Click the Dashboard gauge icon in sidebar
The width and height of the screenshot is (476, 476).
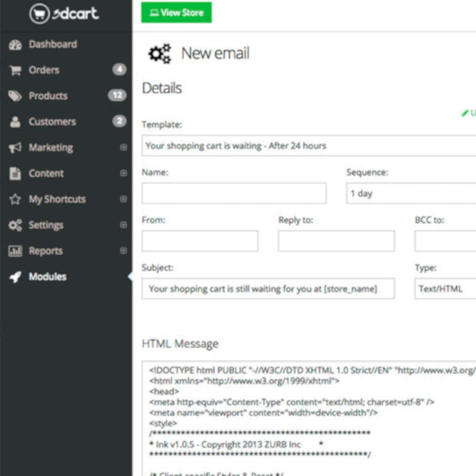[x=15, y=45]
